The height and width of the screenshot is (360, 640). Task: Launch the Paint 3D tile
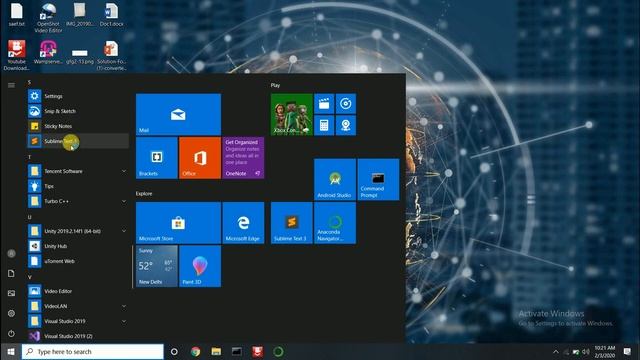[200, 266]
